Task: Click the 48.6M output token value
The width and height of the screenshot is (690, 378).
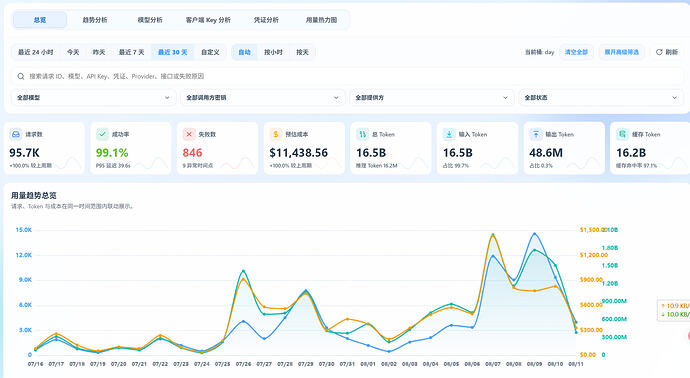Action: [x=546, y=153]
